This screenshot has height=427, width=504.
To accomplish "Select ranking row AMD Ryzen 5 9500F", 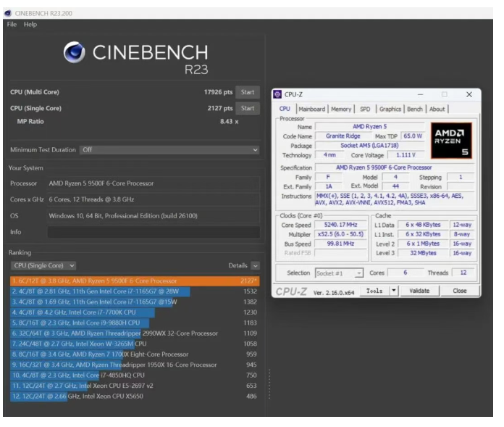I will click(x=135, y=281).
